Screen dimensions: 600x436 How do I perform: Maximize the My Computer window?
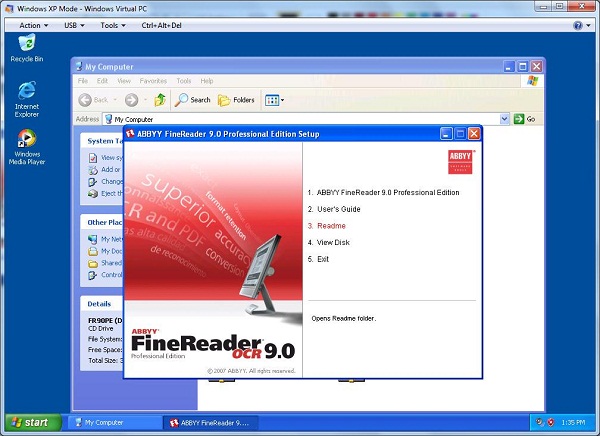[x=523, y=67]
